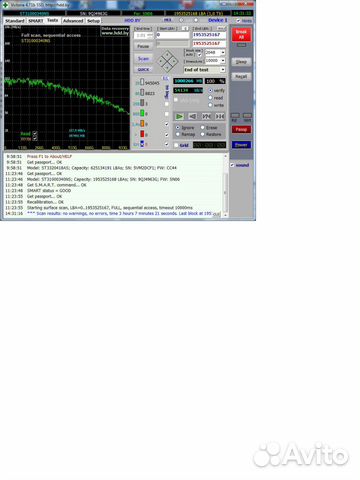
Task: Switch to the SMART tab
Action: (x=35, y=21)
